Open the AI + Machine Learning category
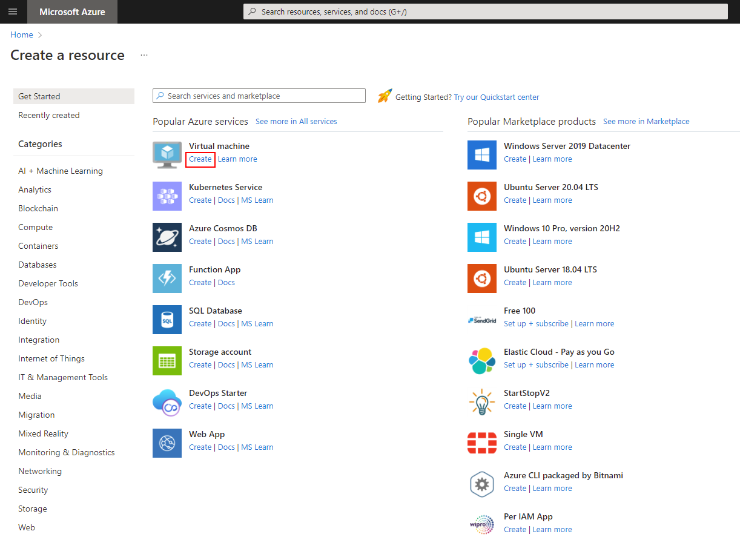Image resolution: width=740 pixels, height=560 pixels. point(61,171)
